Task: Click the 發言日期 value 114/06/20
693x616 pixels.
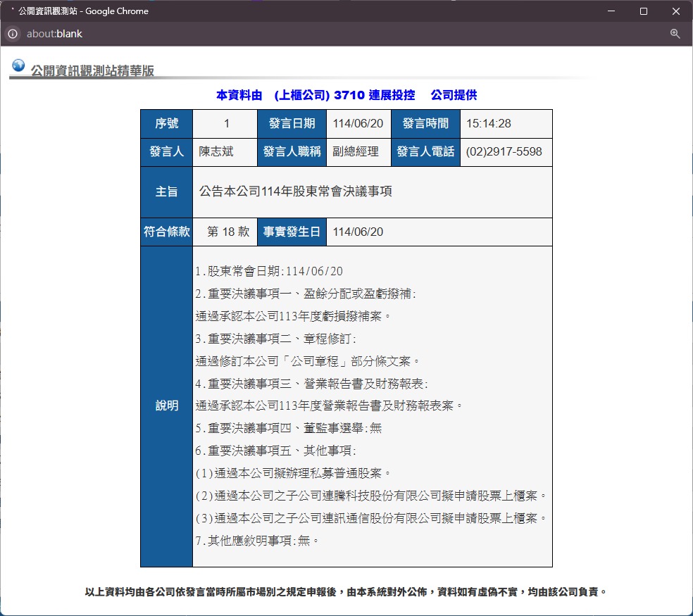Action: pos(358,124)
